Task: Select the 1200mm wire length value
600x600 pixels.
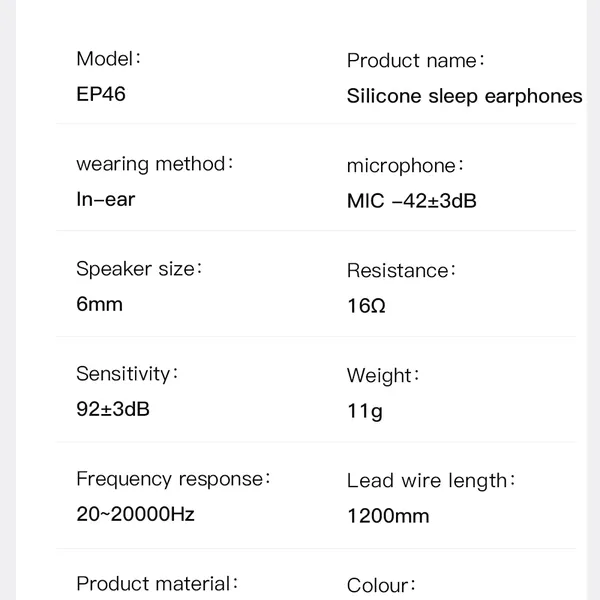Action: click(x=388, y=517)
